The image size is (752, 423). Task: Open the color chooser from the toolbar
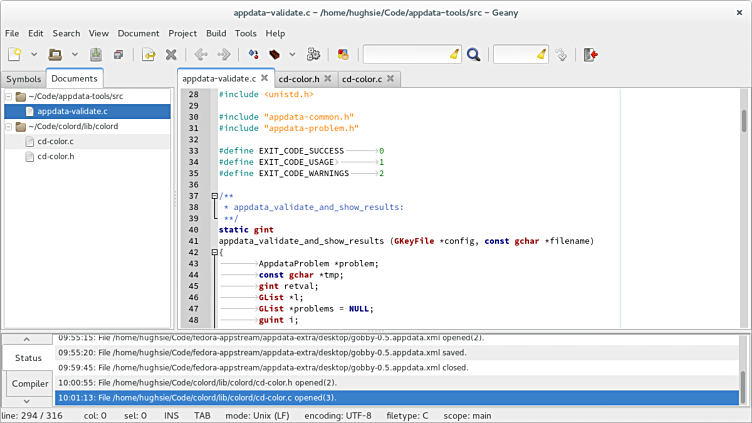click(x=343, y=54)
